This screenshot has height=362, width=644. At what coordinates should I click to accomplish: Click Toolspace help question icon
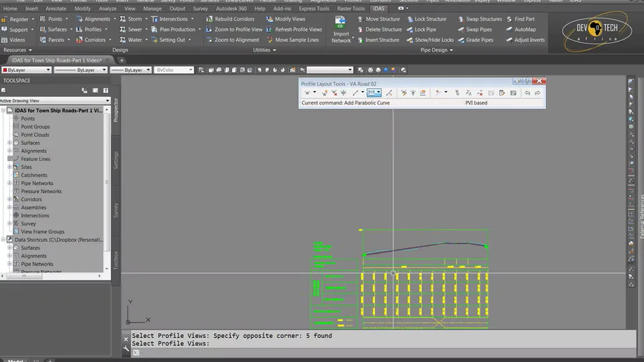105,90
